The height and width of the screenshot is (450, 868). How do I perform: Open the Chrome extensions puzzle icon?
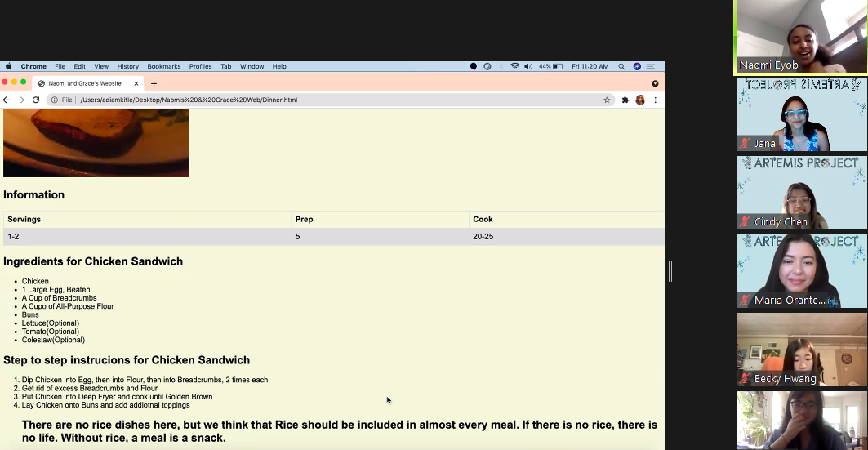click(x=625, y=100)
